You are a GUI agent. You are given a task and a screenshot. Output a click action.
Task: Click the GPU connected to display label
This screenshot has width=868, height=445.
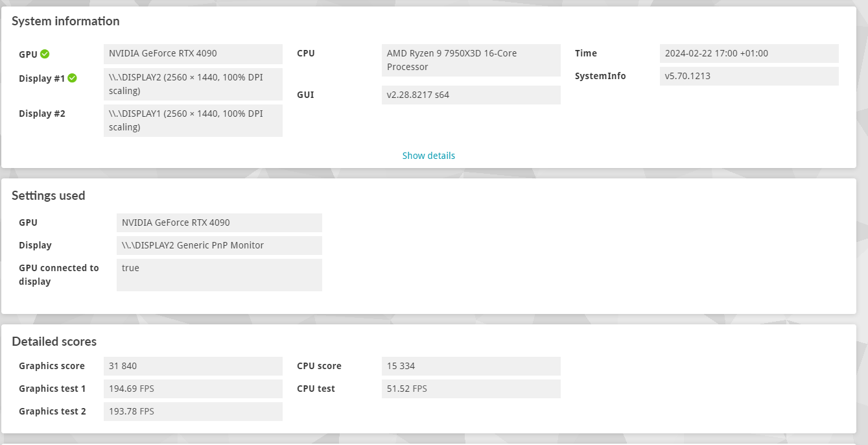[59, 275]
